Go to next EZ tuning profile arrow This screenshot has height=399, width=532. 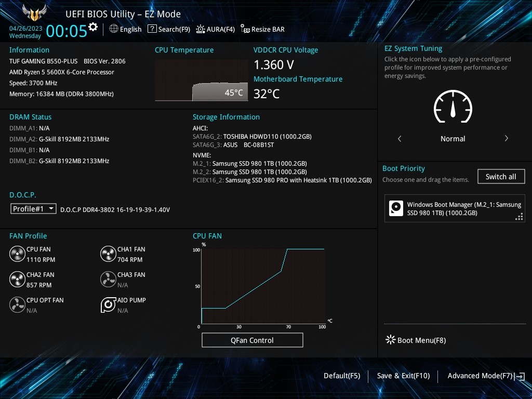(x=506, y=138)
